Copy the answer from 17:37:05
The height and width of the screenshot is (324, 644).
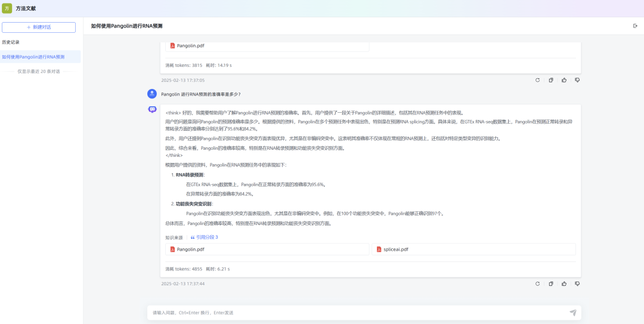(551, 80)
